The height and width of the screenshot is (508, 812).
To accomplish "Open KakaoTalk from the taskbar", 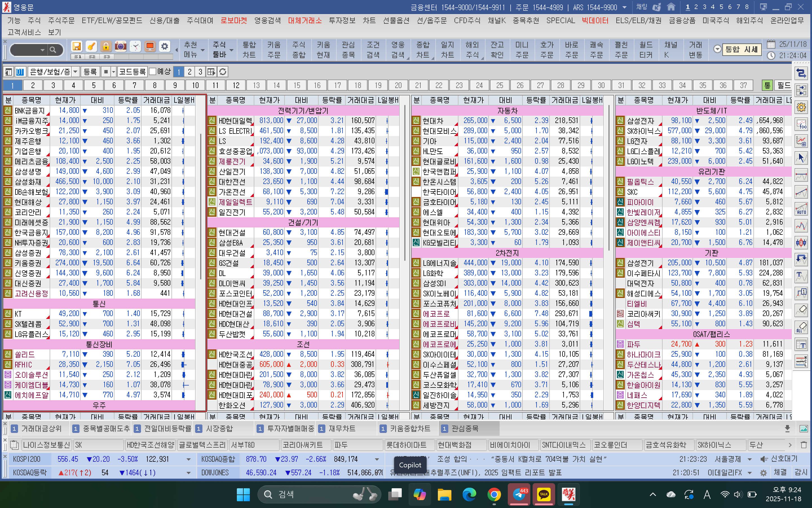I will tap(544, 494).
